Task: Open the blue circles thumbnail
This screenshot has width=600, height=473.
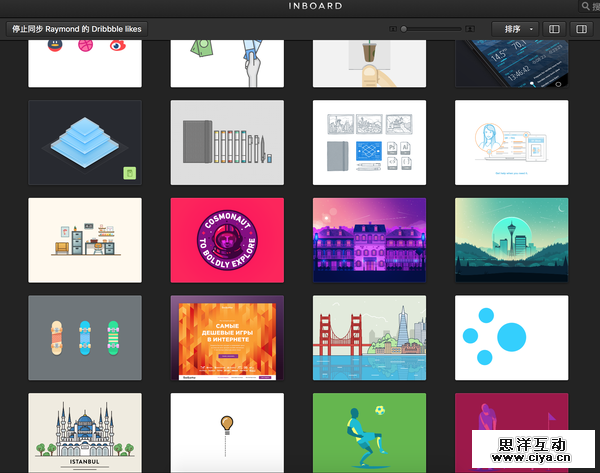Action: tap(511, 337)
